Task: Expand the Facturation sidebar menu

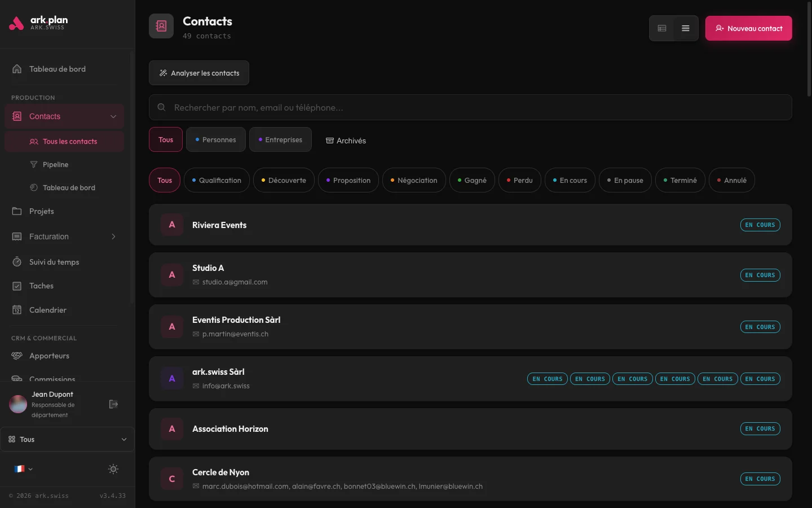Action: (x=113, y=237)
